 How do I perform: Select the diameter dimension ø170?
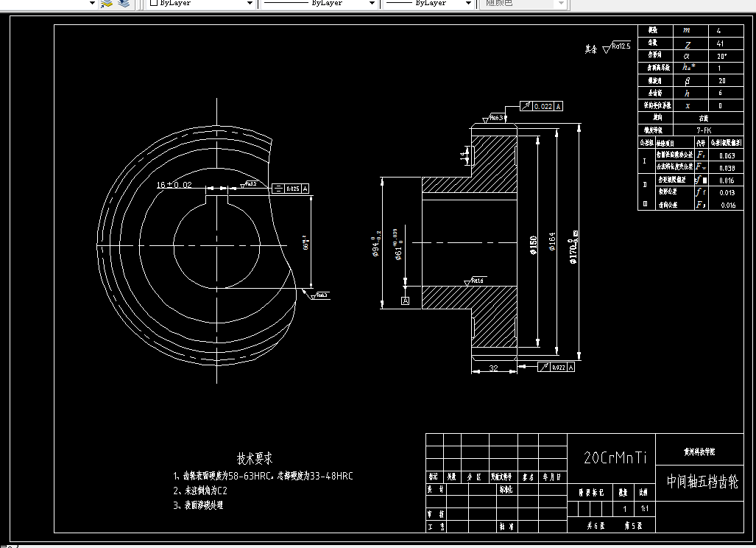coord(573,247)
